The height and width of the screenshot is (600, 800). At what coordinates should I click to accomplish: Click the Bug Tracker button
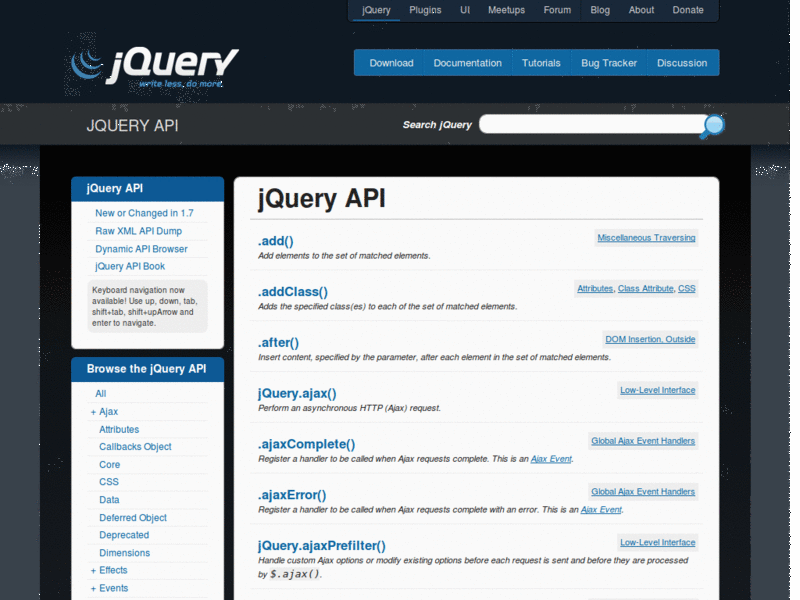click(x=609, y=63)
